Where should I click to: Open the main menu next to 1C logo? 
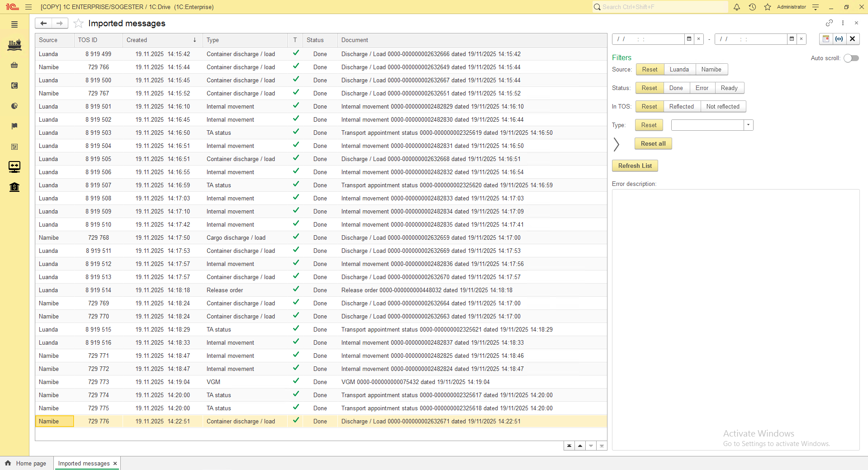28,7
